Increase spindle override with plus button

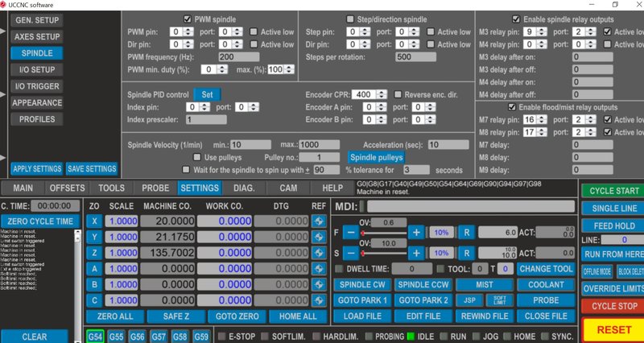[415, 253]
